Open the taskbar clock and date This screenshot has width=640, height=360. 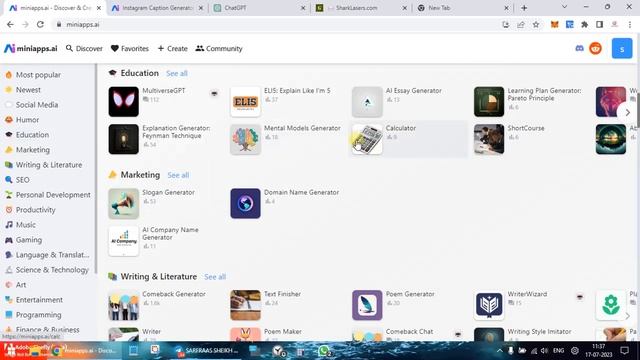[598, 351]
